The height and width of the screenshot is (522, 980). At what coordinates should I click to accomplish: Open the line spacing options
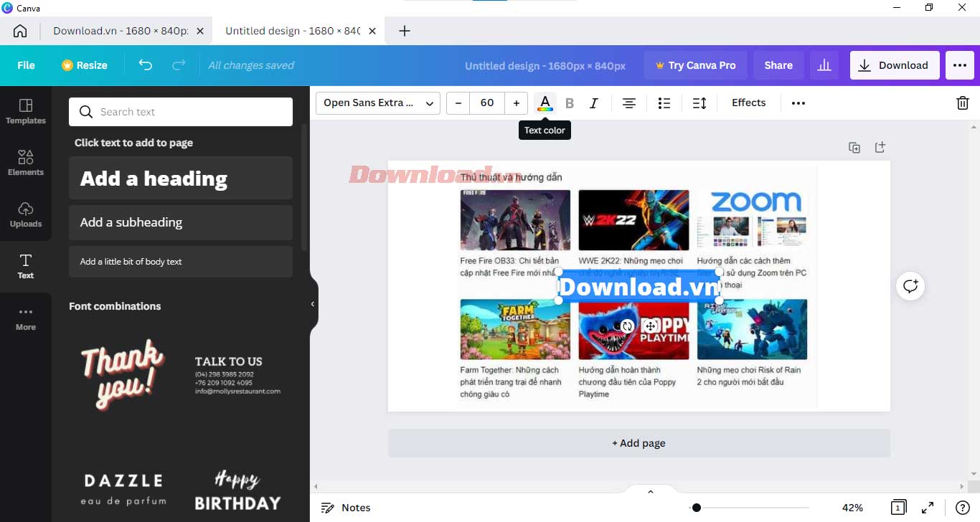point(699,103)
